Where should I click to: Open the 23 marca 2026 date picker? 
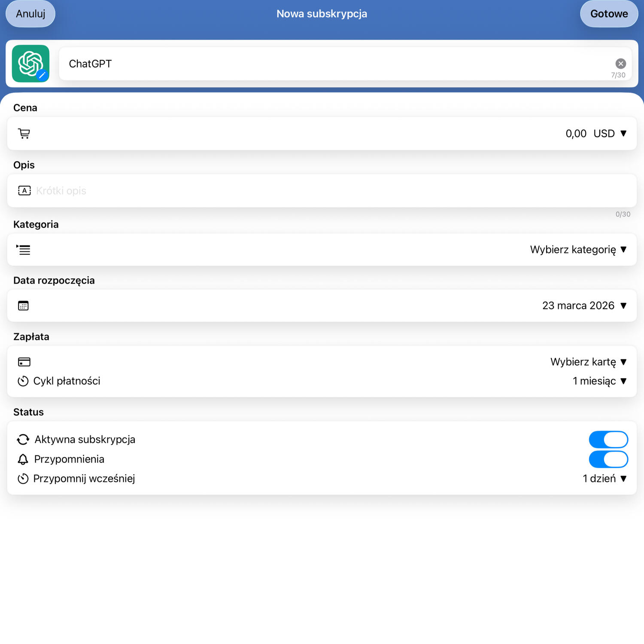click(x=584, y=305)
